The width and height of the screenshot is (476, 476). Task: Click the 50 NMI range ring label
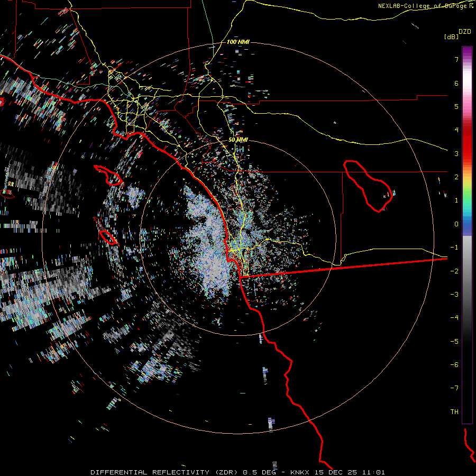[238, 140]
